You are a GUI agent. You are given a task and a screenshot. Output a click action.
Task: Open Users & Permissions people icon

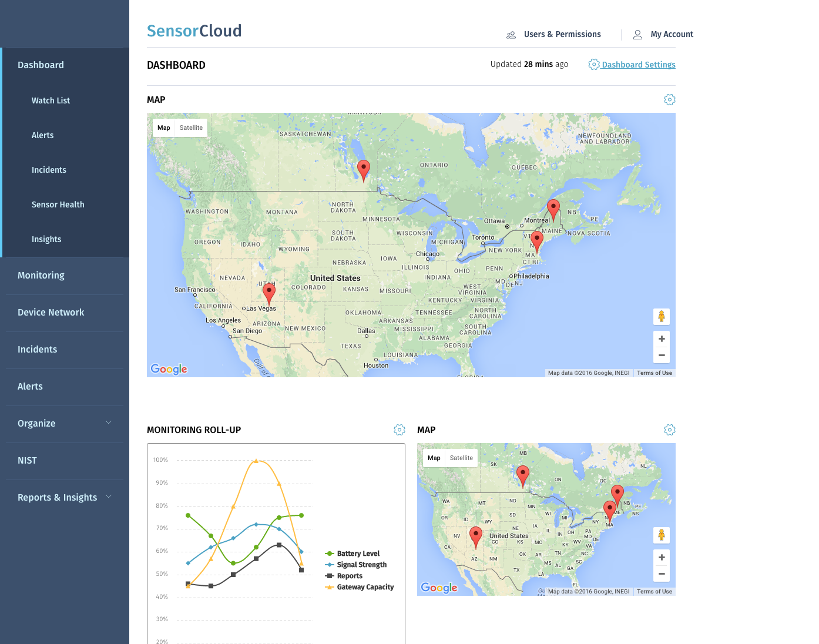coord(511,35)
